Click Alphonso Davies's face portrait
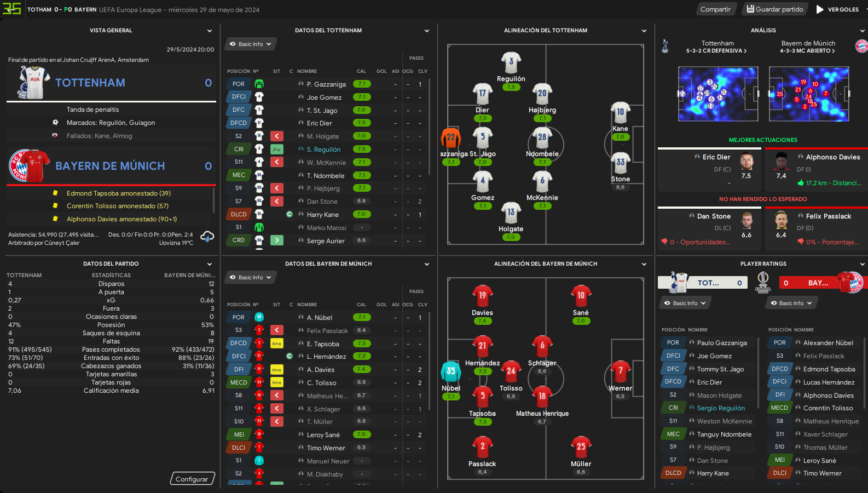The image size is (868, 493). pyautogui.click(x=782, y=161)
